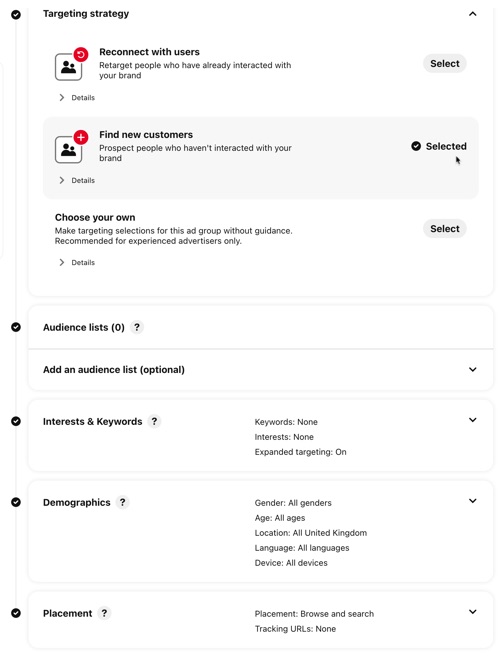The image size is (498, 656).
Task: Select the Reconnect with users strategy
Action: 444,64
